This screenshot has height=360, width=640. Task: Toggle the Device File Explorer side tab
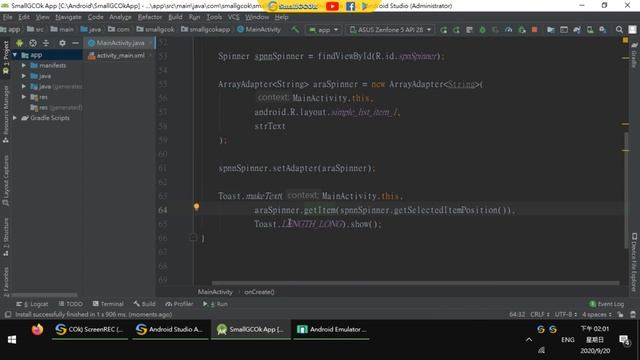(x=634, y=262)
